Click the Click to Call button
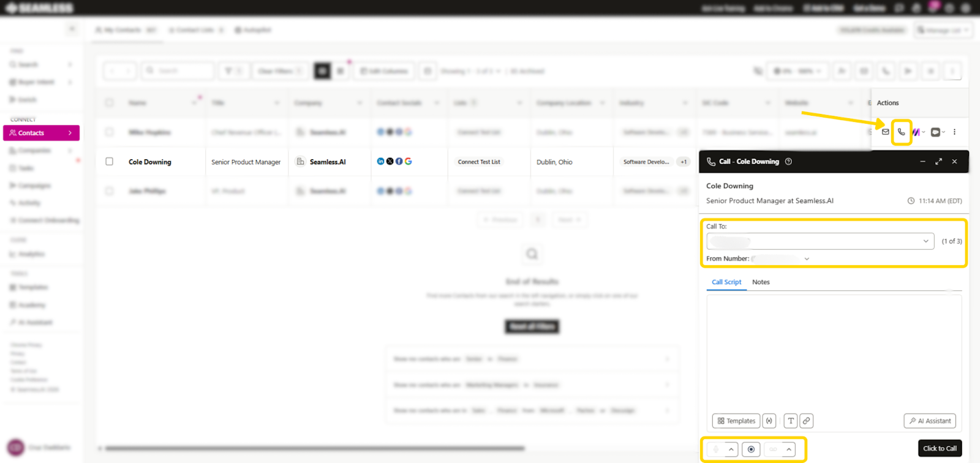Image resolution: width=980 pixels, height=463 pixels. pyautogui.click(x=940, y=448)
